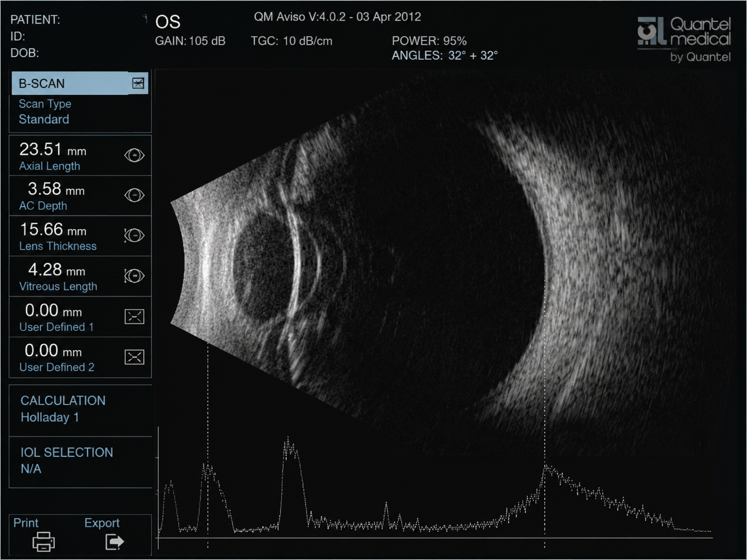The image size is (747, 560).
Task: Click the User Defined 2 caliper icon
Action: pos(134,357)
